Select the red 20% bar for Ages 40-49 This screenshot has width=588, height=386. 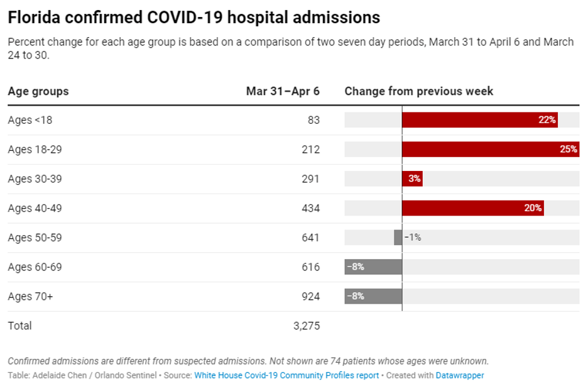coord(472,208)
